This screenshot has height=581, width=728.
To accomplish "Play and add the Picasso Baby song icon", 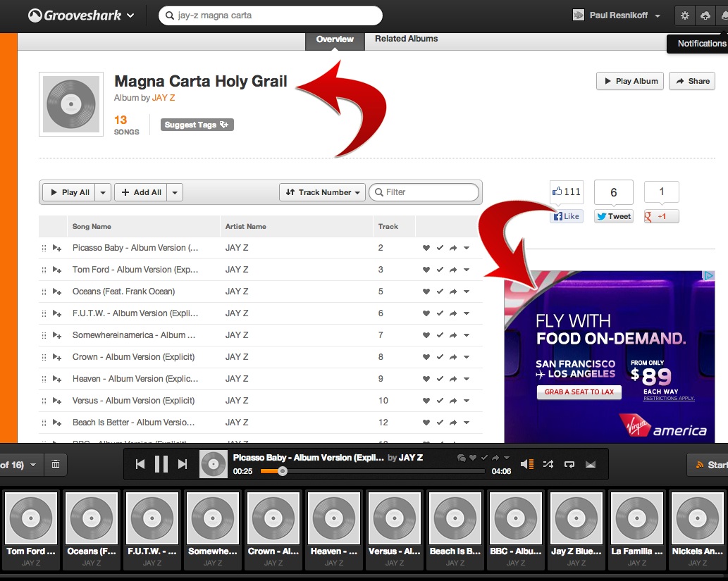I will [x=56, y=248].
